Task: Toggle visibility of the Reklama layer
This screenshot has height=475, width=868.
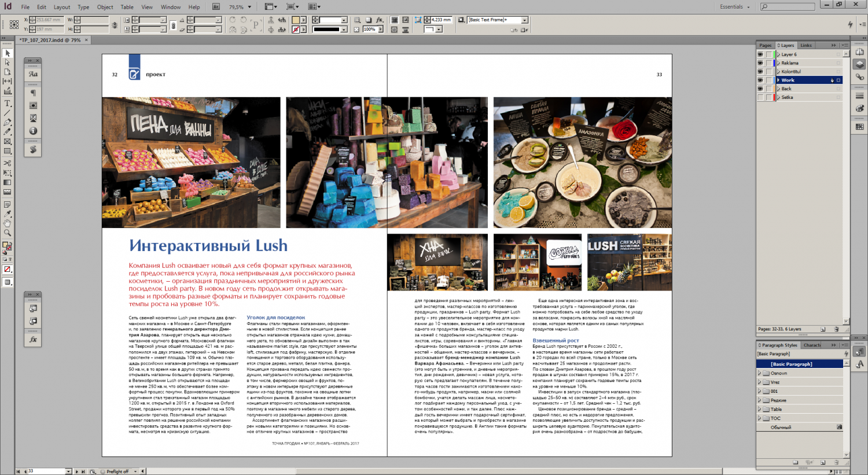Action: [x=760, y=63]
